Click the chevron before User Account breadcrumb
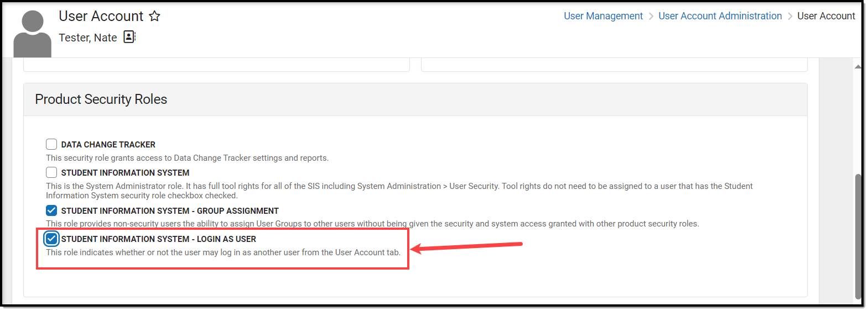Image resolution: width=868 pixels, height=311 pixels. point(790,16)
